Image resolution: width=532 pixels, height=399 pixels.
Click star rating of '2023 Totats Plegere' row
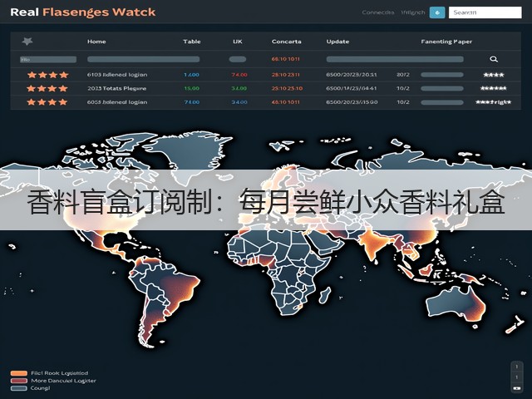pos(47,89)
